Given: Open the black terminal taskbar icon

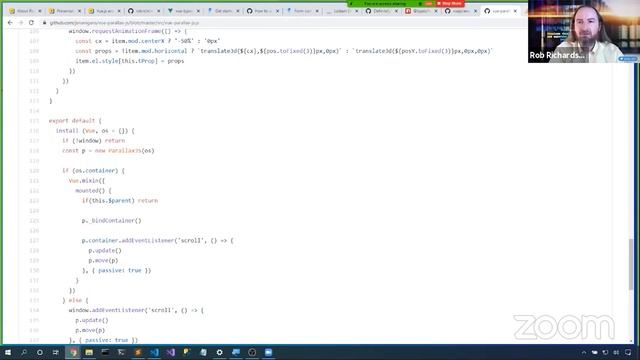Looking at the screenshot, I should point(105,352).
